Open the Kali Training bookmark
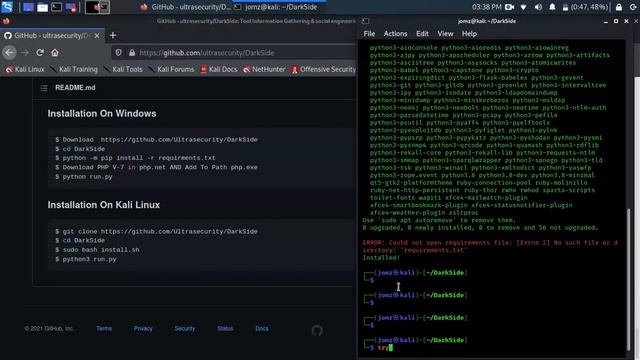Viewport: 640px width, 360px height. [74, 69]
